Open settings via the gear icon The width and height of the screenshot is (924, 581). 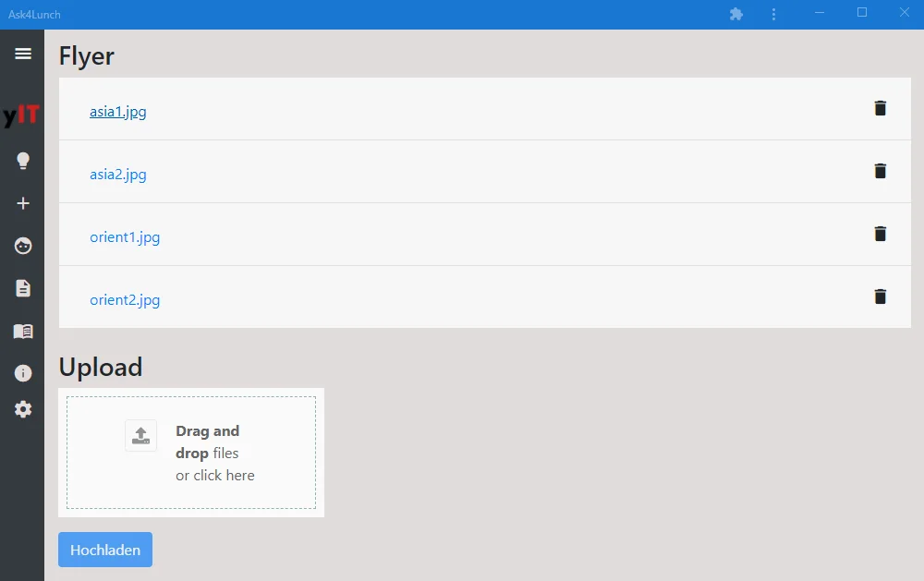pyautogui.click(x=23, y=409)
